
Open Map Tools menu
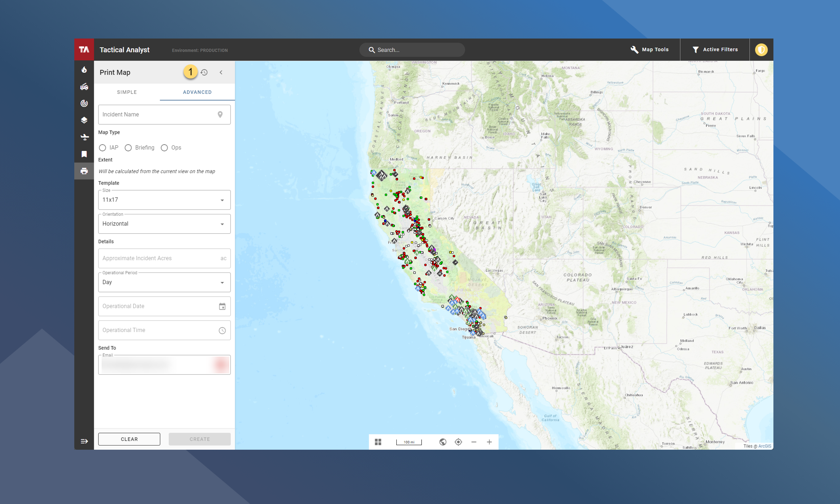(649, 50)
